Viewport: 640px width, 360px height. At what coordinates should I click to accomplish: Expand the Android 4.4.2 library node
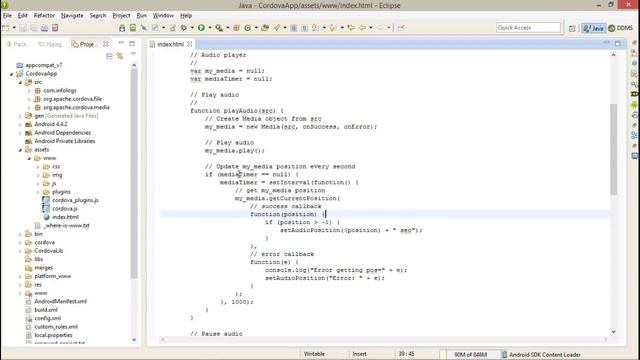pos(20,124)
